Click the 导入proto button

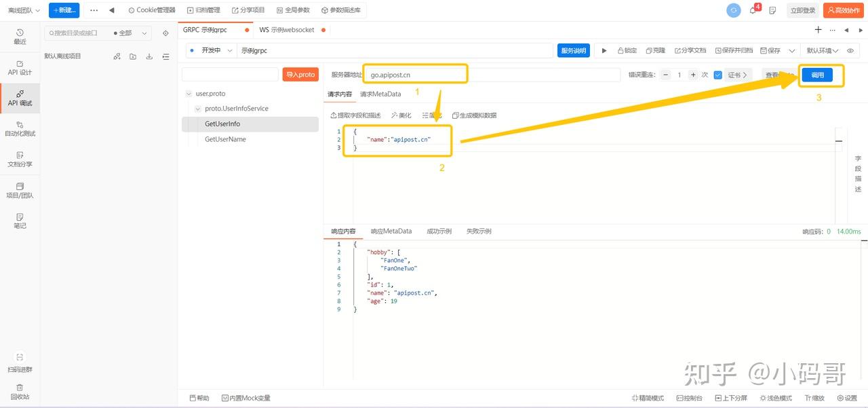coord(300,75)
